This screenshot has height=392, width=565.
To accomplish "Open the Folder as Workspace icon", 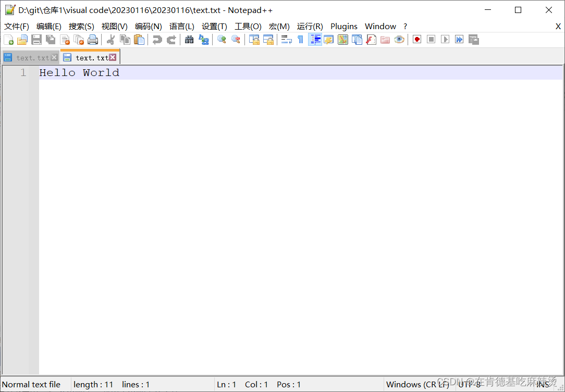I will click(x=385, y=39).
